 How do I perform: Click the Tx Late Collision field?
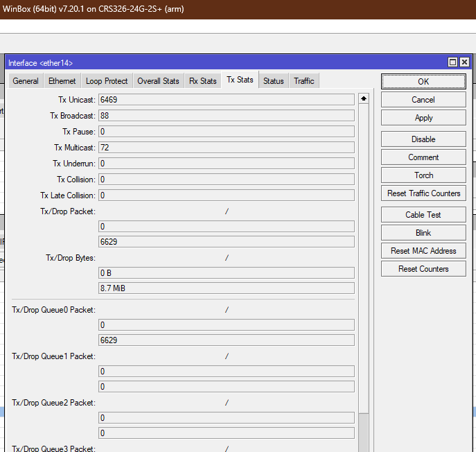pos(226,195)
